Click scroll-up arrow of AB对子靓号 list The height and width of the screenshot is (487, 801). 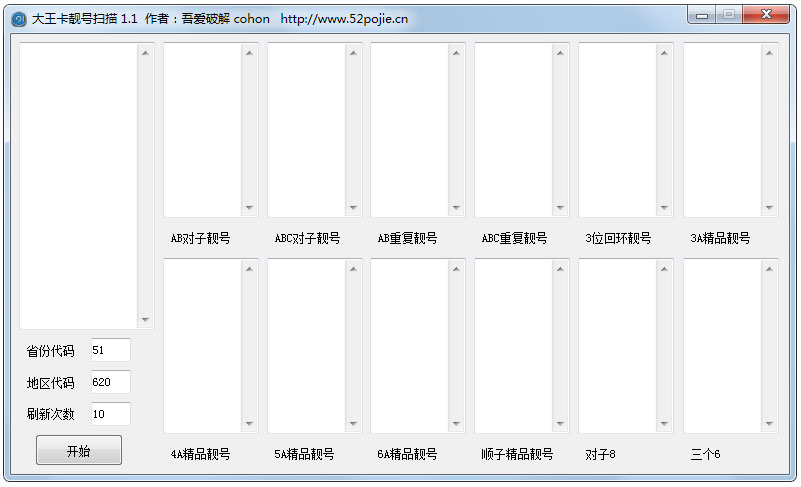pos(249,53)
